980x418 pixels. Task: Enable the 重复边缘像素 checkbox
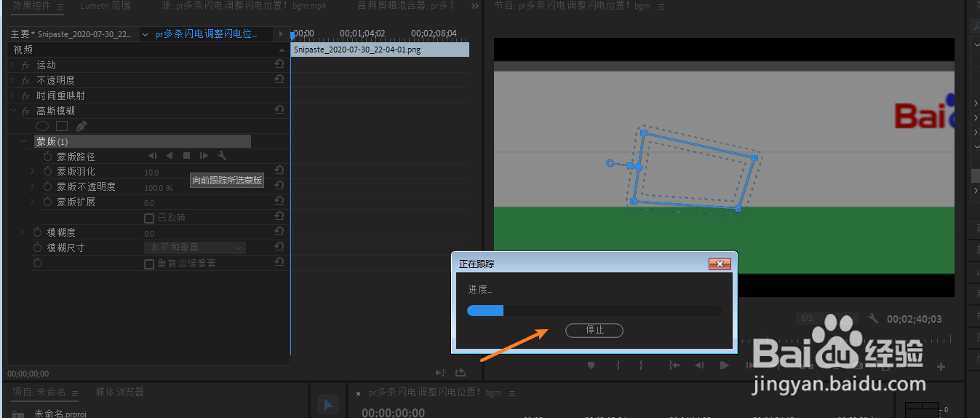pyautogui.click(x=149, y=264)
